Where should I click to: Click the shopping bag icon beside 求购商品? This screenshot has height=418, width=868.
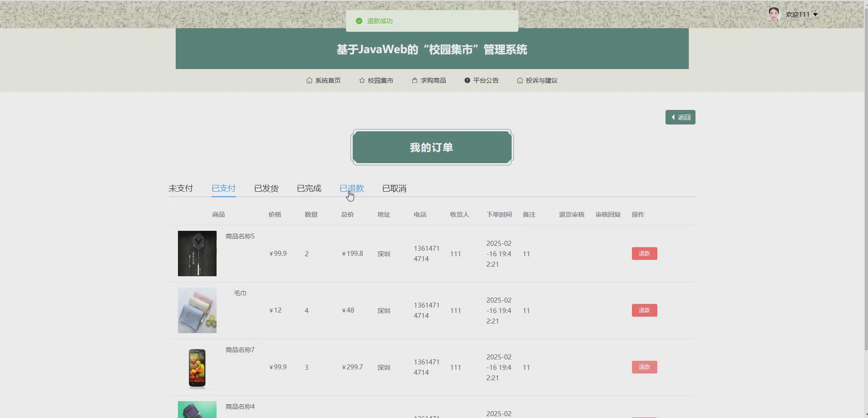[x=414, y=80]
